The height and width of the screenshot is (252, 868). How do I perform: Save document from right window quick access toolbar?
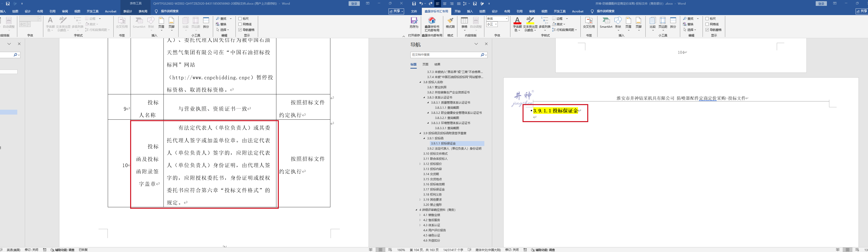414,4
